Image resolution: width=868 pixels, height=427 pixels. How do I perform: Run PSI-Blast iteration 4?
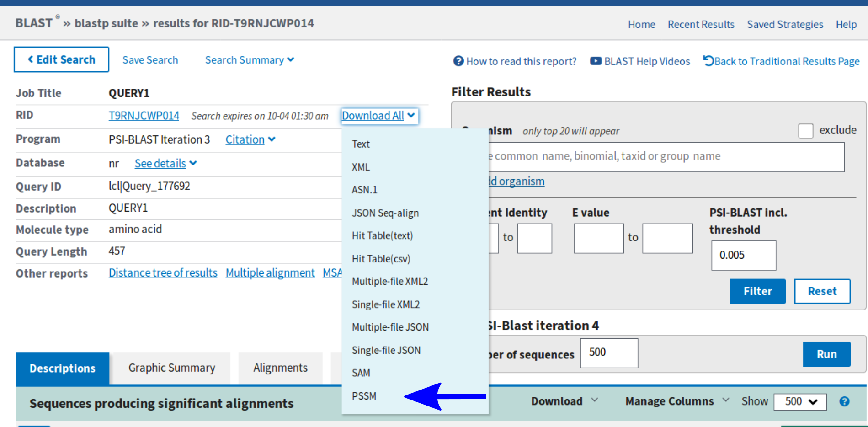tap(826, 354)
